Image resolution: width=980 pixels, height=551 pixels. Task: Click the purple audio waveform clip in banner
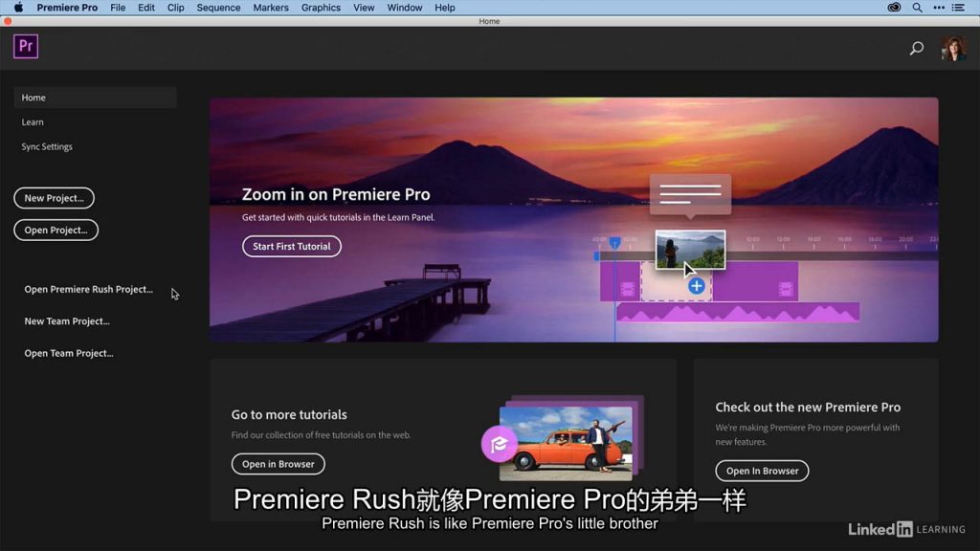click(x=738, y=313)
